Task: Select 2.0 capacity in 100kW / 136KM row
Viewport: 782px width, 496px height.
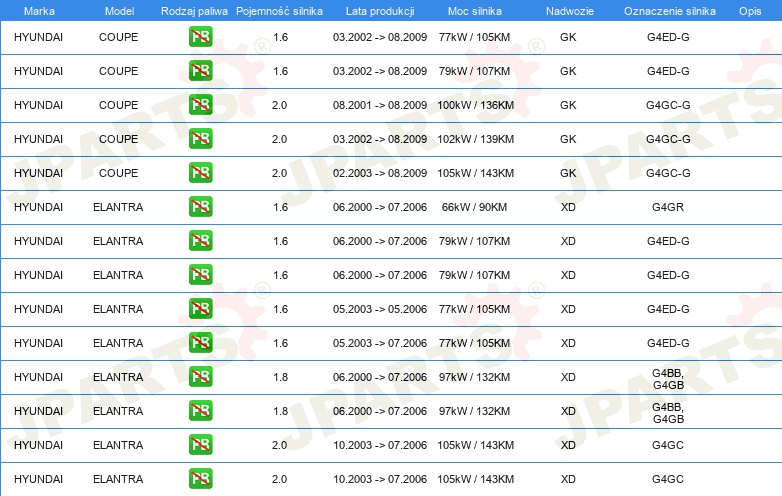Action: point(279,105)
